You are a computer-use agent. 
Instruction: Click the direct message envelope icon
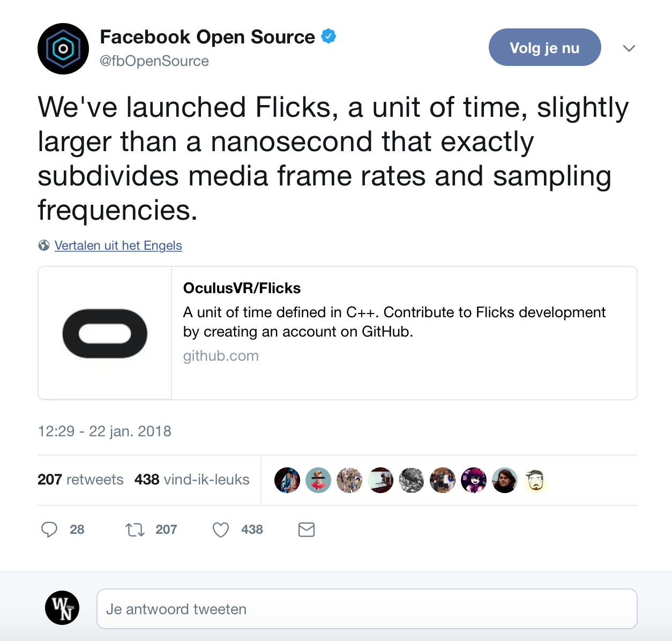307,530
